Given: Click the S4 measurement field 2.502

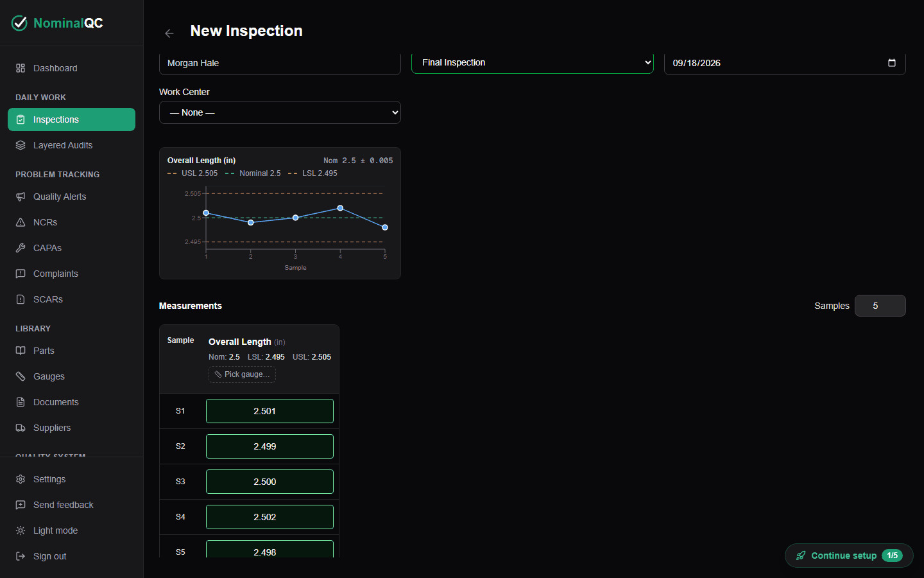Looking at the screenshot, I should (269, 517).
